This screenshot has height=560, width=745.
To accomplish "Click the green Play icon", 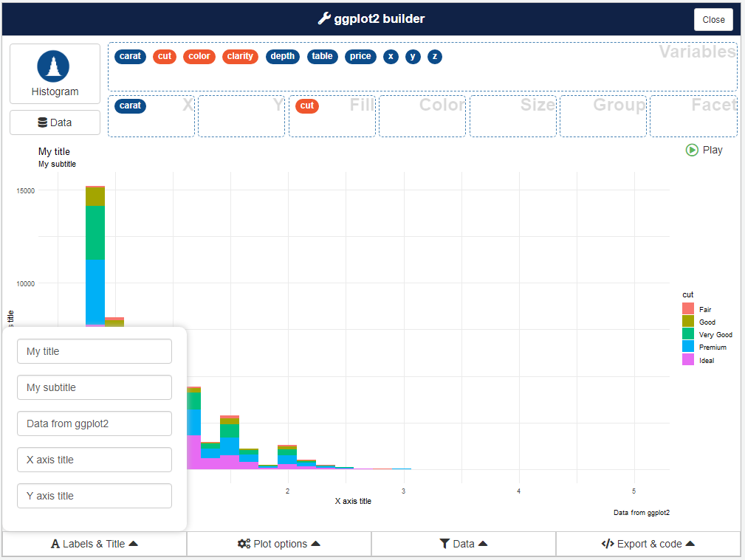I will (692, 150).
